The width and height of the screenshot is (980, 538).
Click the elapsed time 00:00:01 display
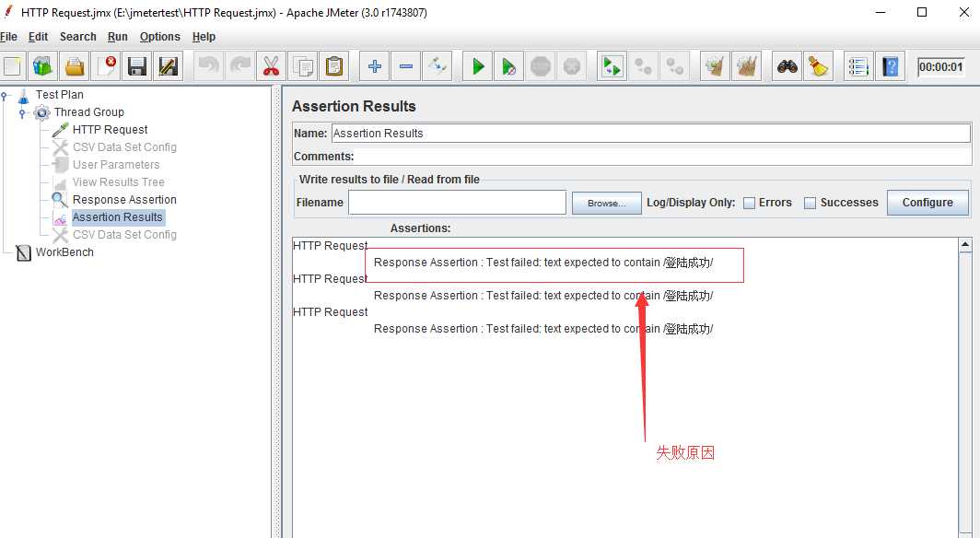click(x=940, y=67)
